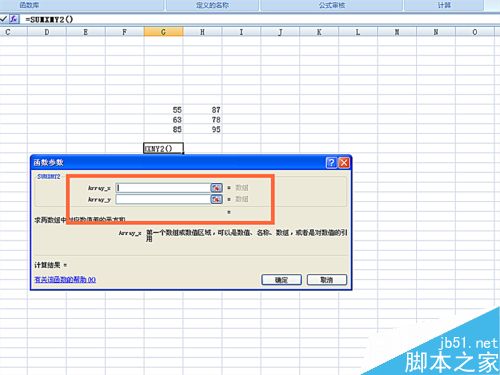Image resolution: width=500 pixels, height=375 pixels.
Task: Select column N header
Action: [x=436, y=32]
